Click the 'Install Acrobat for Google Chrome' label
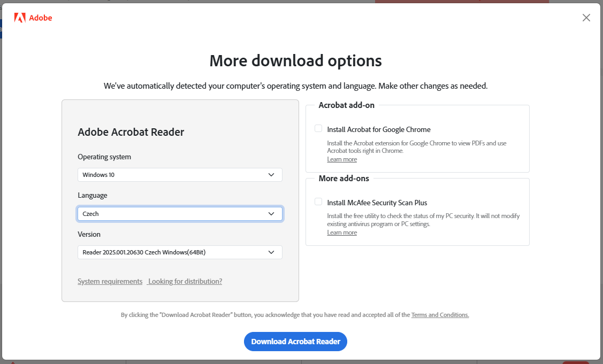The height and width of the screenshot is (364, 603). click(379, 129)
